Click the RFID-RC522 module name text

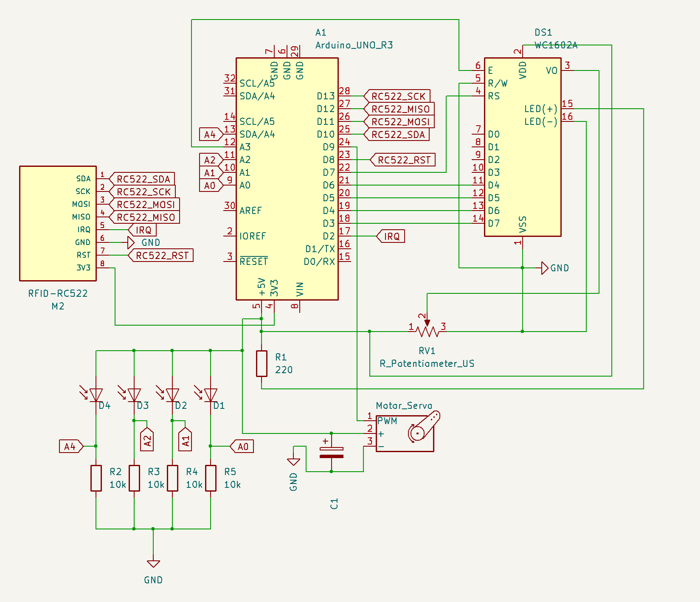[x=58, y=293]
